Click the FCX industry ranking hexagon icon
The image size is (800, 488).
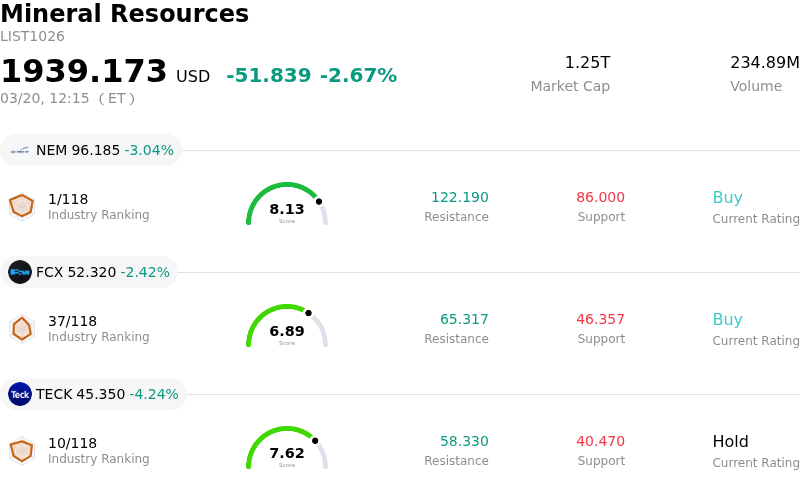tap(21, 328)
